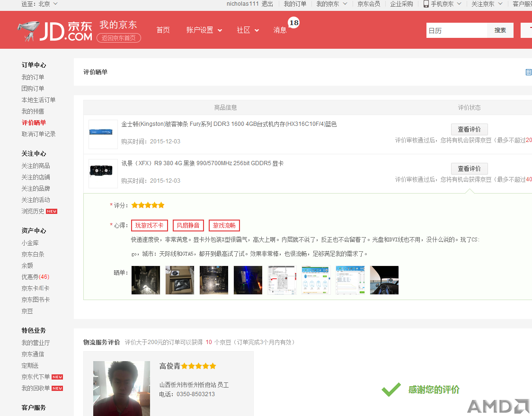Viewport: 532px width, 416px height.
Task: View the fourth review photo with blue light
Action: (x=248, y=280)
